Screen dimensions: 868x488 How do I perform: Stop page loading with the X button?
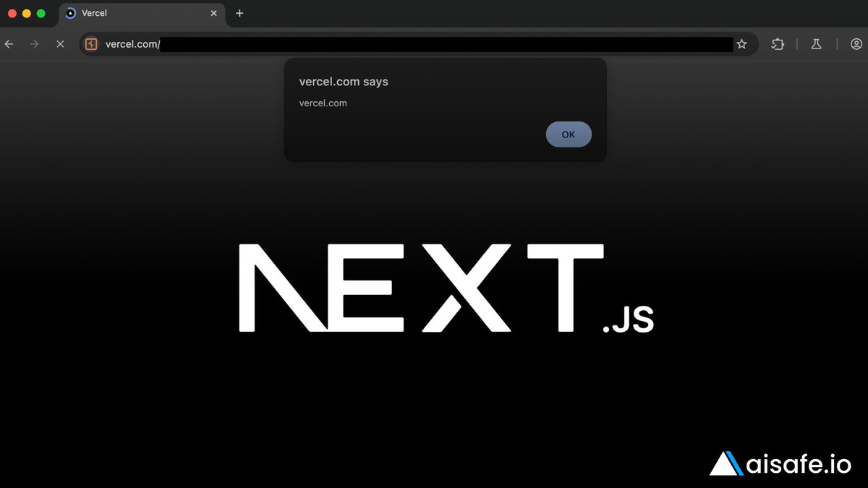point(60,44)
